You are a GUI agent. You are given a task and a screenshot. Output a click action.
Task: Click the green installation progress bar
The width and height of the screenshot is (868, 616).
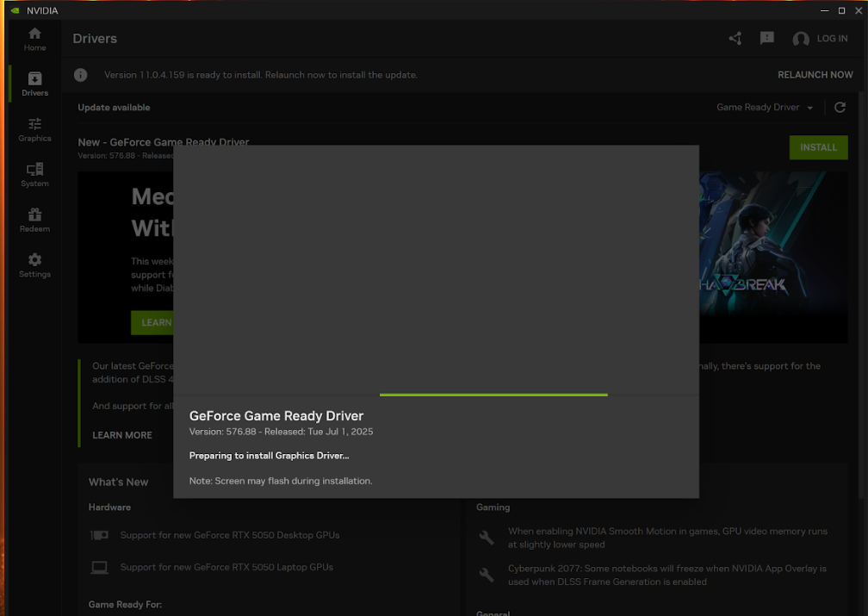[493, 395]
